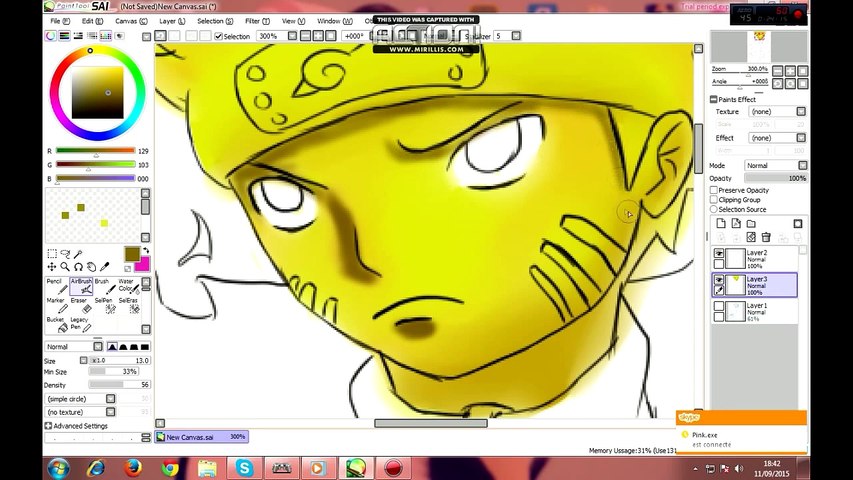
Task: Select the Eraser tool
Action: (x=81, y=305)
